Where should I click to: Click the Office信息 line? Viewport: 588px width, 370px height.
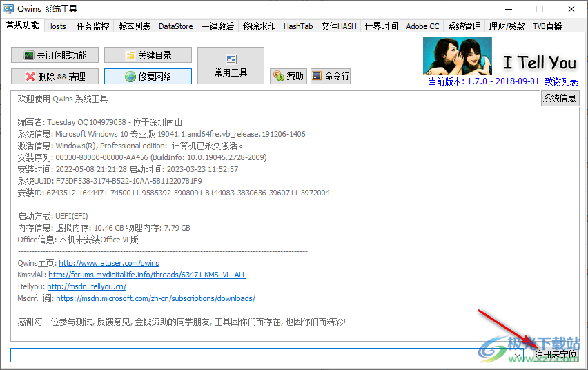click(77, 240)
